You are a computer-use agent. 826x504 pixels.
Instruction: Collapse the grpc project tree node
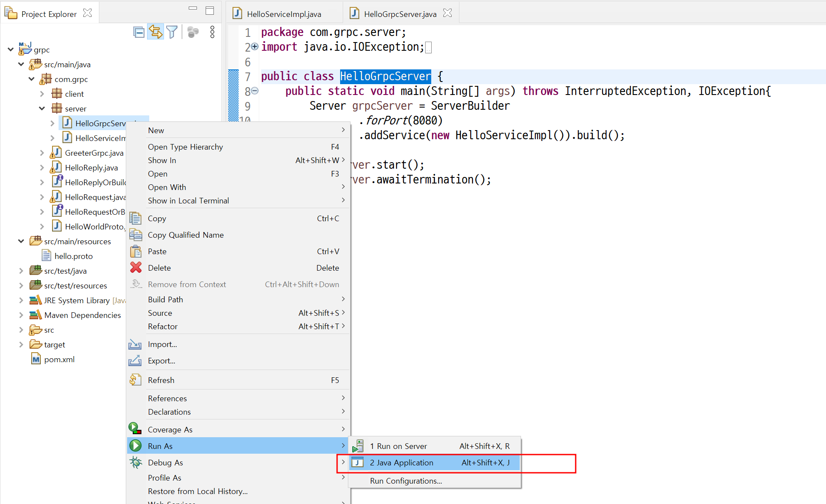(x=10, y=50)
